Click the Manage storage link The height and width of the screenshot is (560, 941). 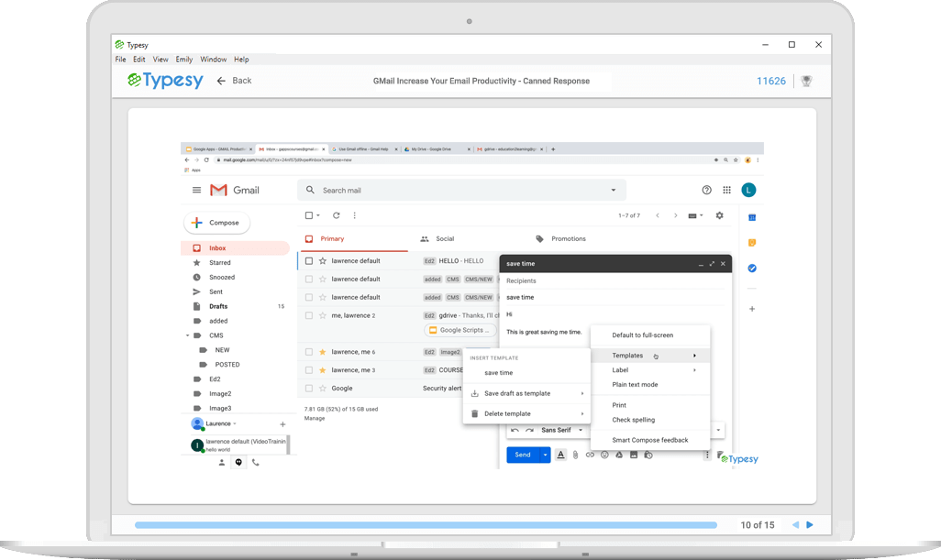[x=315, y=419]
